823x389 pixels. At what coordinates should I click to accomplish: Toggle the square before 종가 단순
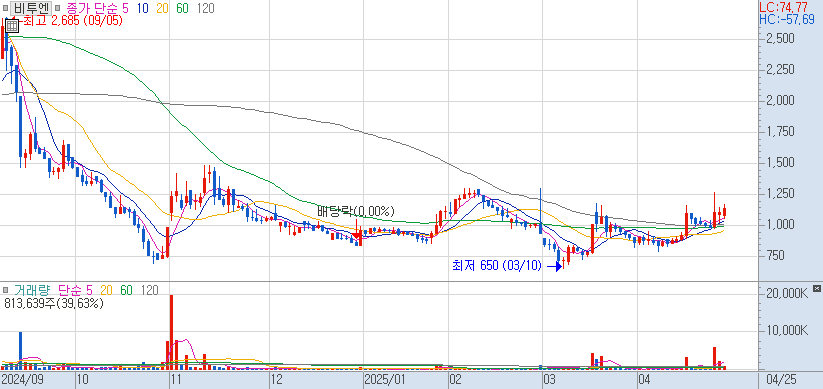(58, 8)
